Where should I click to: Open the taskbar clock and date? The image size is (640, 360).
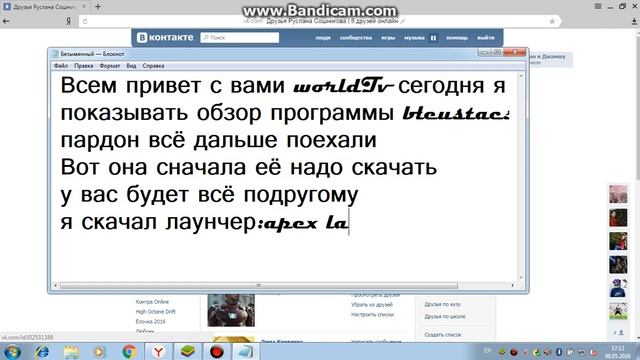618,352
